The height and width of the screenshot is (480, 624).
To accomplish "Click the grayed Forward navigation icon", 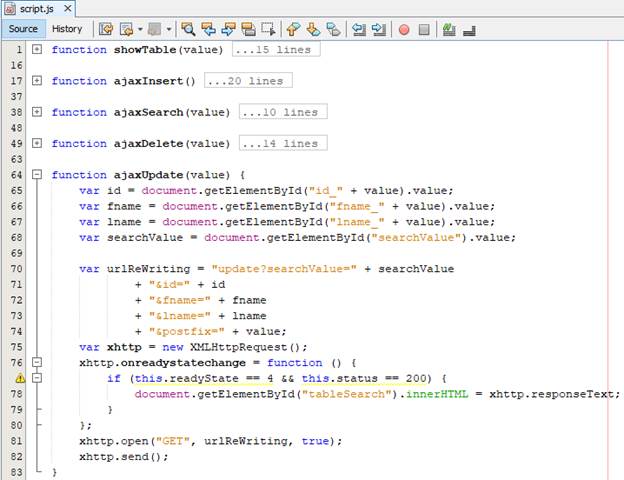I will coord(154,29).
